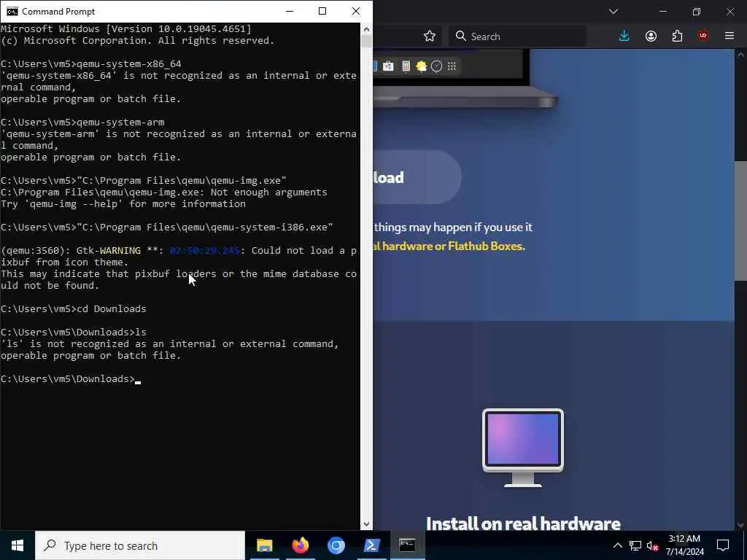Click the 'cd Downloads' command line
This screenshot has width=747, height=560.
pyautogui.click(x=74, y=309)
